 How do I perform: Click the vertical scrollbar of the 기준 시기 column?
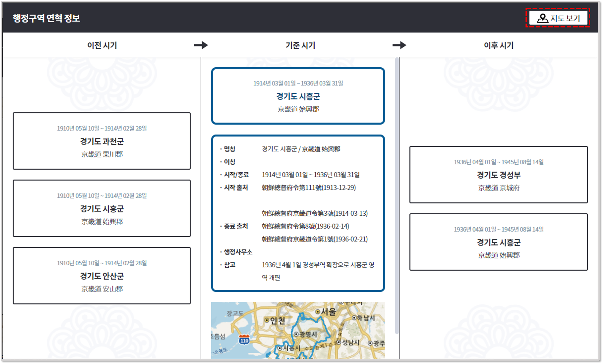pyautogui.click(x=397, y=196)
